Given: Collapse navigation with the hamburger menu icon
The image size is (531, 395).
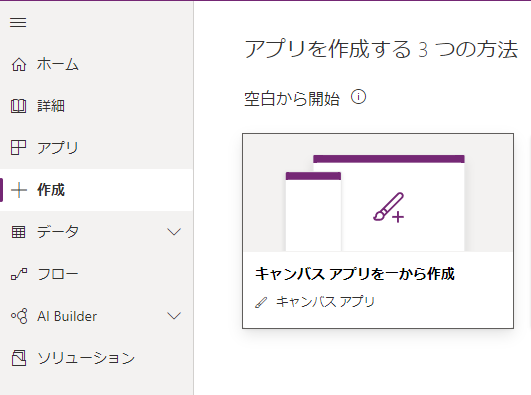Looking at the screenshot, I should [18, 22].
